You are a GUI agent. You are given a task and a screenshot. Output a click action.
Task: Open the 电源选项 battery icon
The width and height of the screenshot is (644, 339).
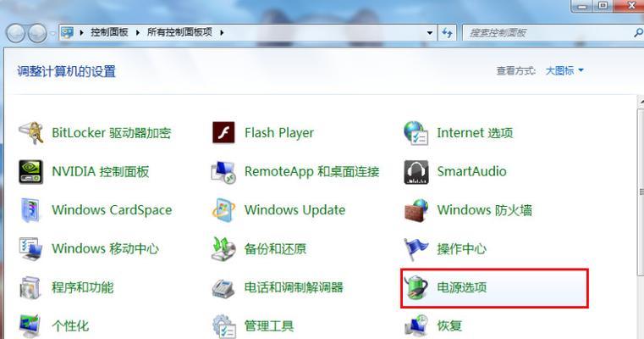pyautogui.click(x=416, y=287)
